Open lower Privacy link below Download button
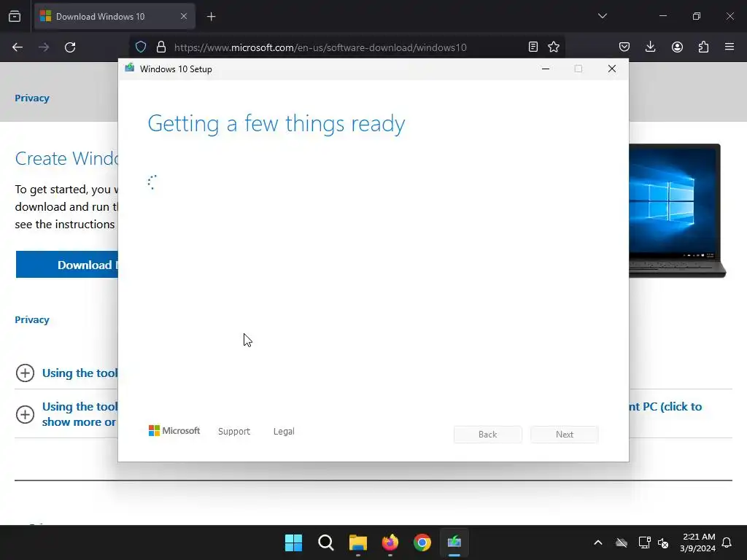The width and height of the screenshot is (747, 560). pyautogui.click(x=32, y=319)
